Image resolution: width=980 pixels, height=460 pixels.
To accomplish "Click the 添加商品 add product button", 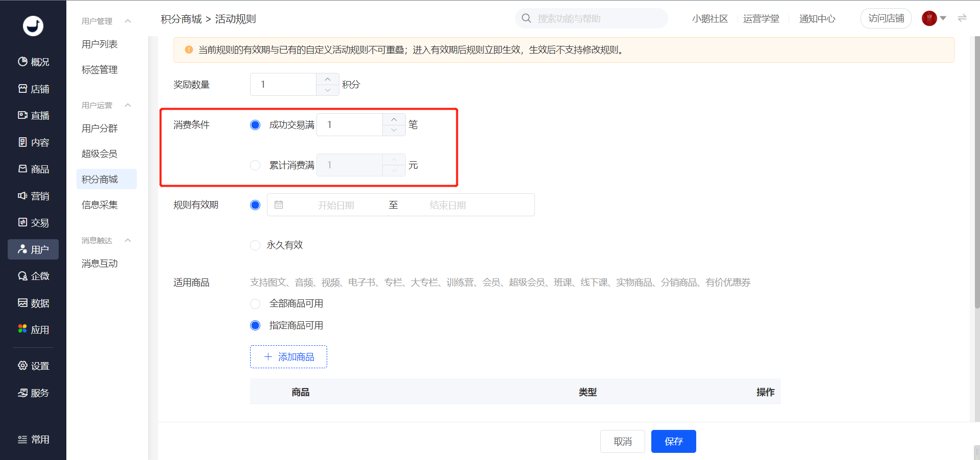I will tap(288, 357).
